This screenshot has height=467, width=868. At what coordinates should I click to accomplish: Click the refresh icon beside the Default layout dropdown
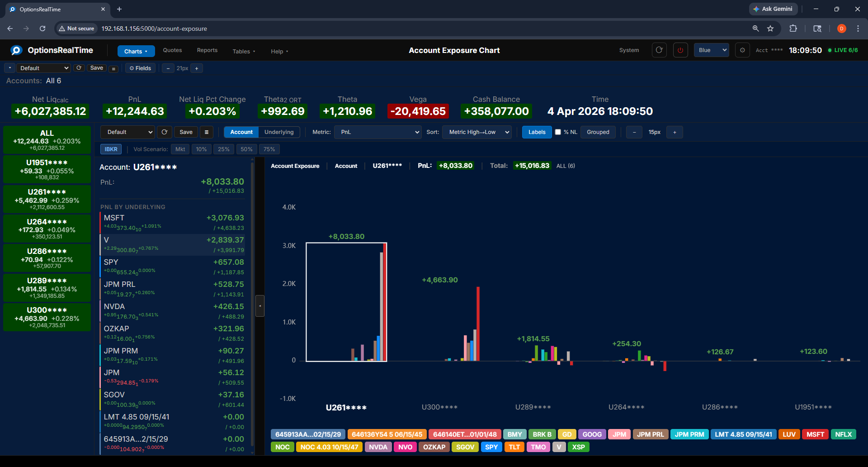click(79, 68)
